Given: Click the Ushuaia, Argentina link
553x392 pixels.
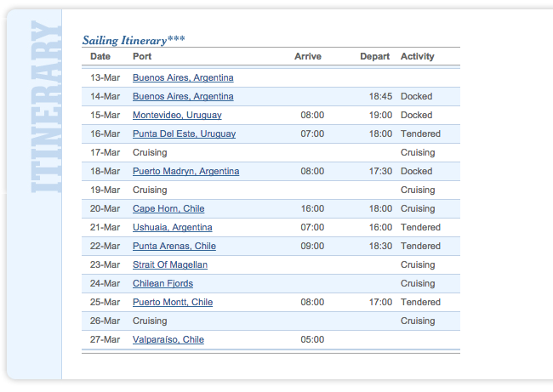Looking at the screenshot, I should pyautogui.click(x=173, y=228).
